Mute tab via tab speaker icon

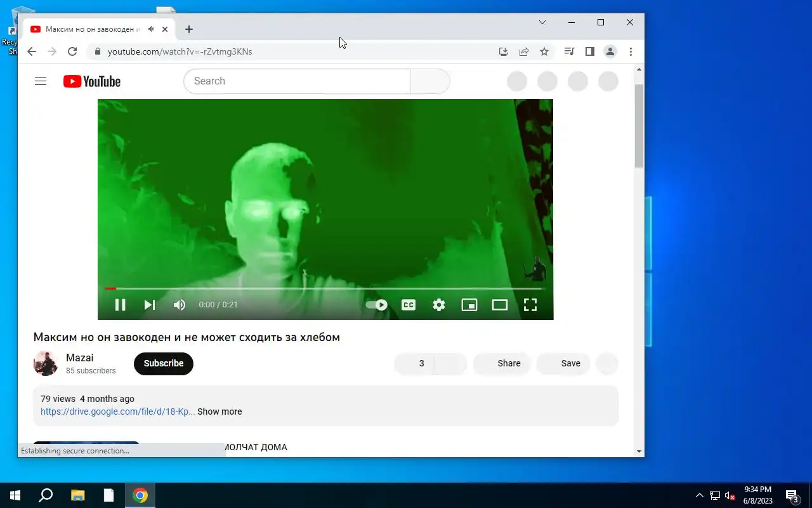coord(151,29)
